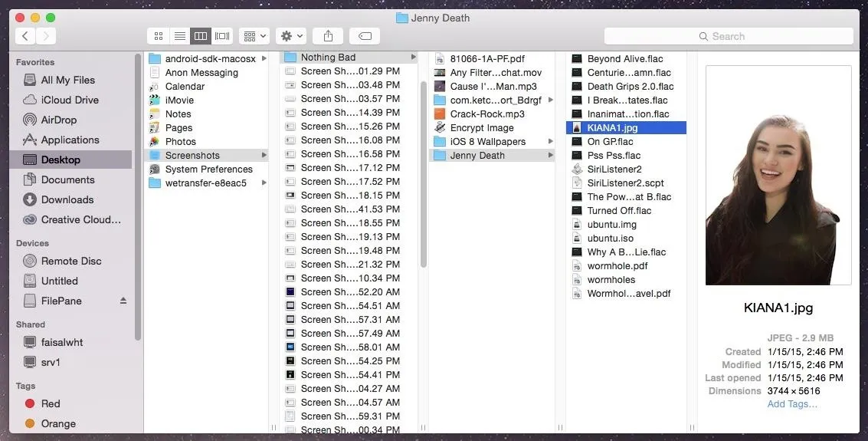The height and width of the screenshot is (441, 868).
Task: Expand the iOS 8 Wallpapers folder arrow
Action: [x=550, y=141]
